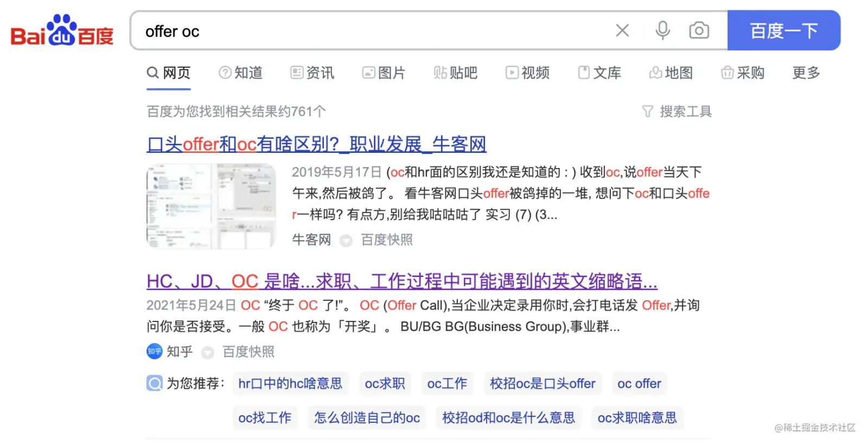Viewport: 868px width, 445px height.
Task: Click the result count text "百度为您找到相关结果约761个"
Action: point(237,112)
